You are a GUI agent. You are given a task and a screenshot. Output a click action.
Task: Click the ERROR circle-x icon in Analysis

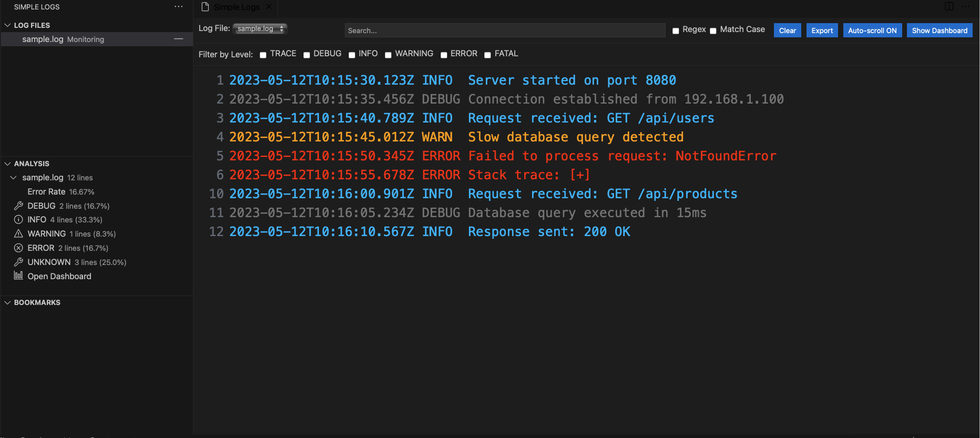18,248
